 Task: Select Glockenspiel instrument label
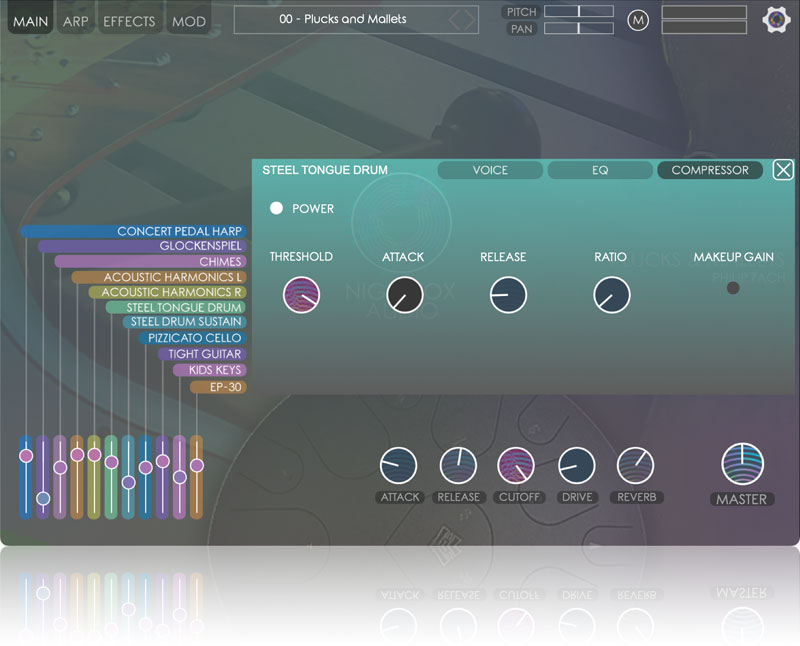pyautogui.click(x=142, y=246)
